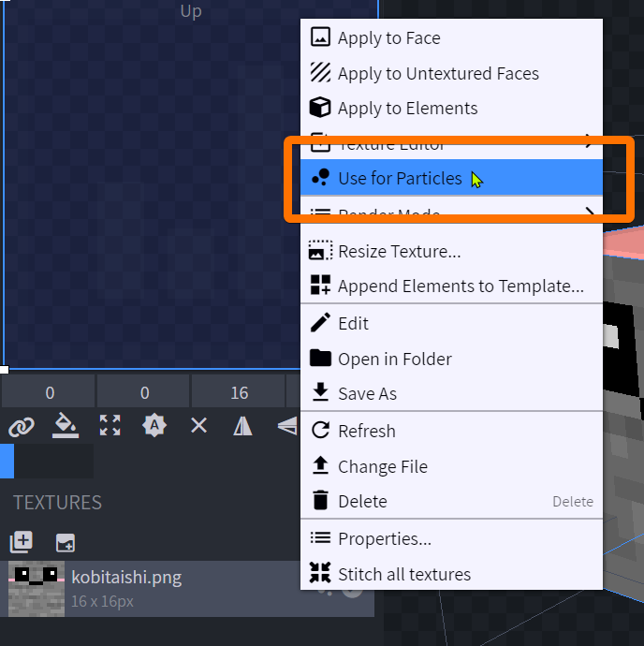
Task: Select Apply to Untextured Faces
Action: tap(437, 73)
